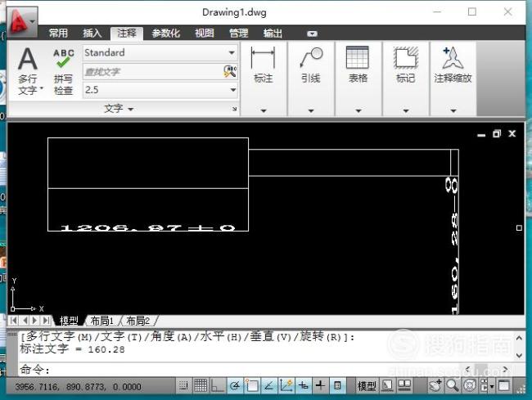The height and width of the screenshot is (400, 532).
Task: Toggle Lineweight display in status bar
Action: pos(320,385)
